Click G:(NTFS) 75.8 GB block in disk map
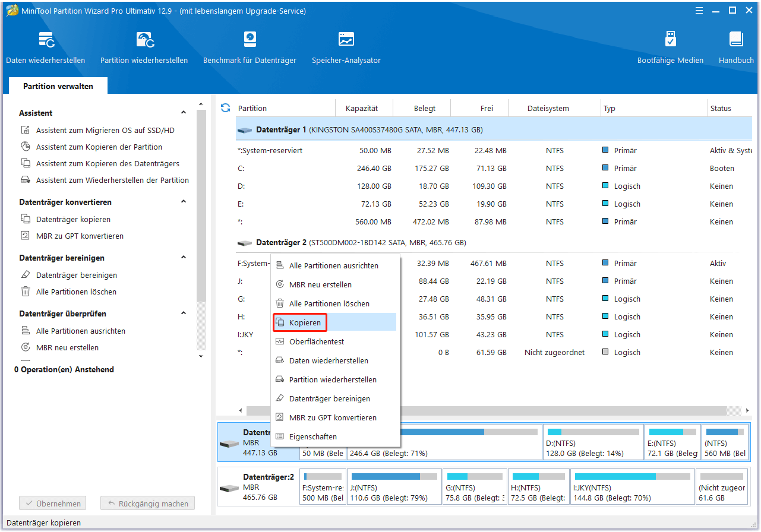This screenshot has width=761, height=532. coord(475,487)
